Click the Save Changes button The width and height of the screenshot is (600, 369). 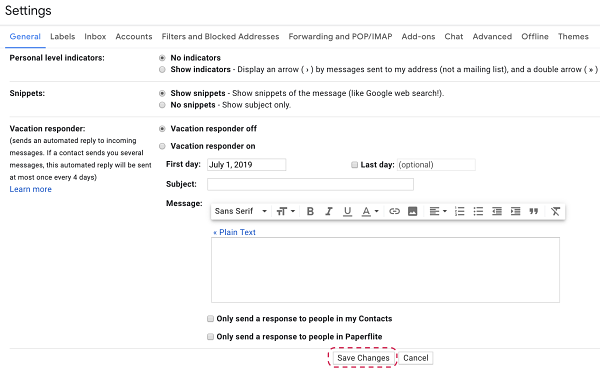coord(363,358)
